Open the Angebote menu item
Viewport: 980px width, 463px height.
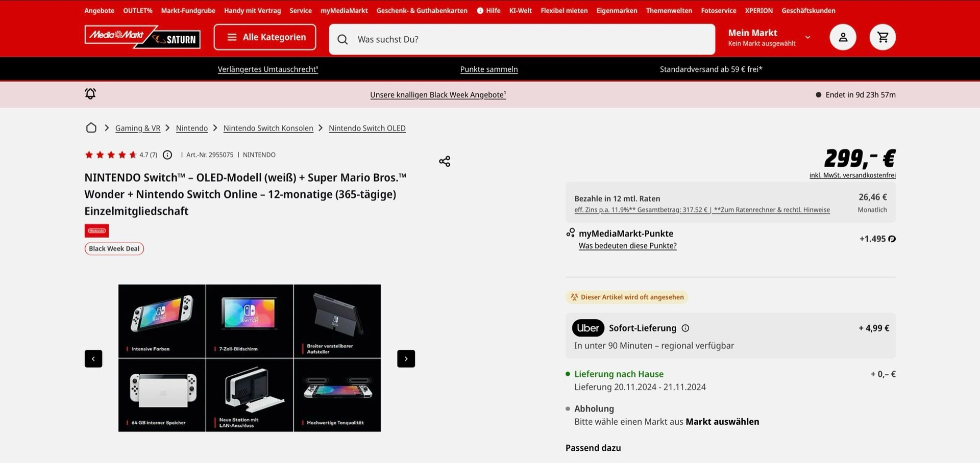tap(100, 11)
